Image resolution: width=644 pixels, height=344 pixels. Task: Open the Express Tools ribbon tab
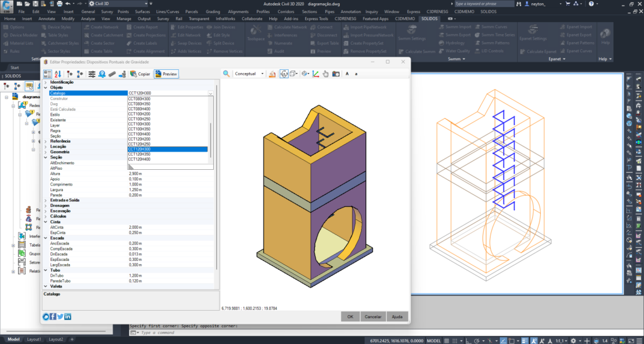pos(316,19)
